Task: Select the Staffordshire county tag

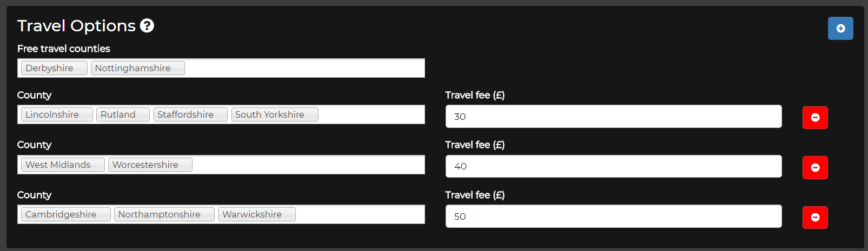Action: point(190,114)
